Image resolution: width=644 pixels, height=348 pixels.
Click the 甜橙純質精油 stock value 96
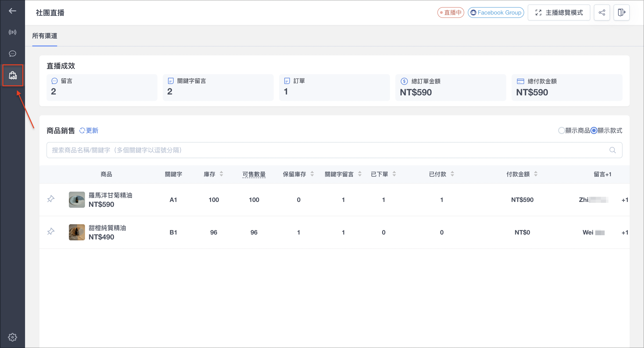pos(214,233)
